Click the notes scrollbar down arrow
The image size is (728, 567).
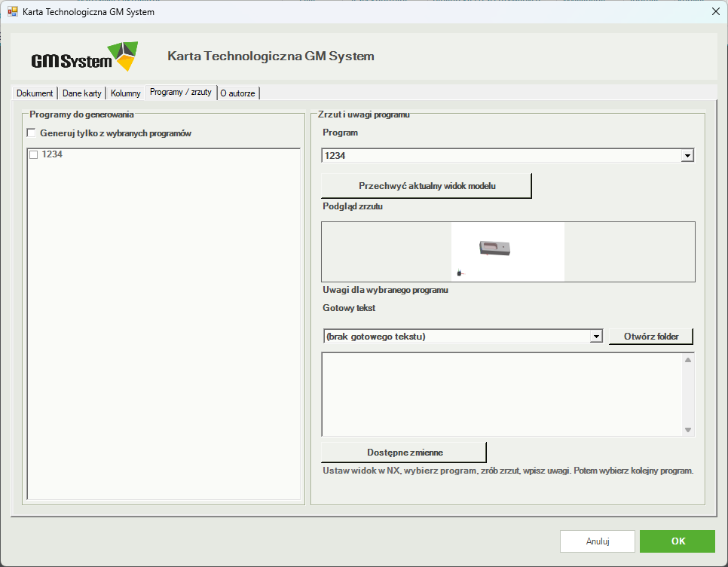[x=688, y=430]
